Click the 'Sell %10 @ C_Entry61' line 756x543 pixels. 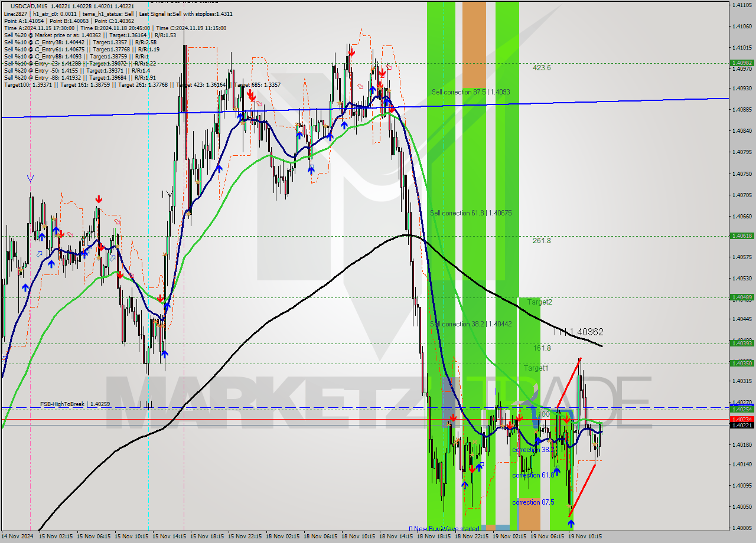[82, 49]
